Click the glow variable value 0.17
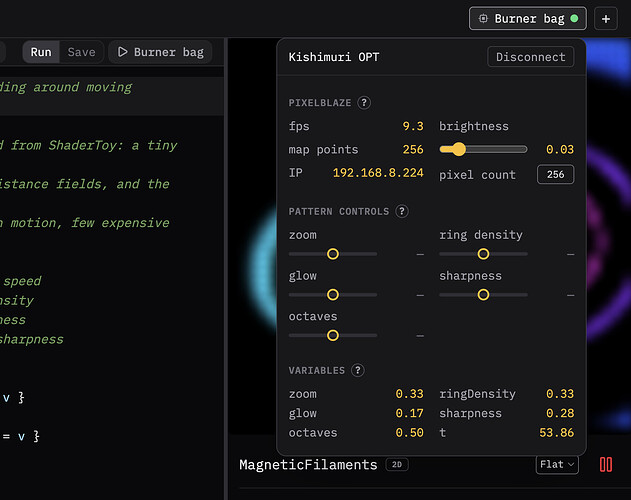Image resolution: width=631 pixels, height=500 pixels. click(409, 413)
